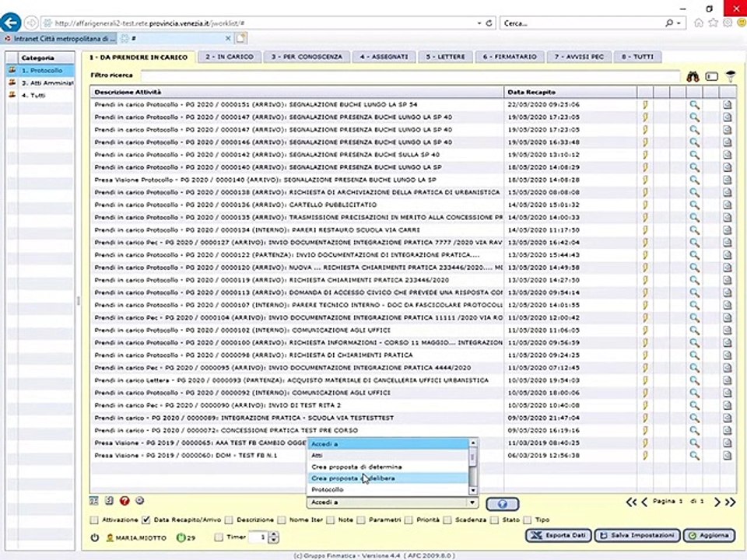Click the Aggiorna button

point(709,536)
